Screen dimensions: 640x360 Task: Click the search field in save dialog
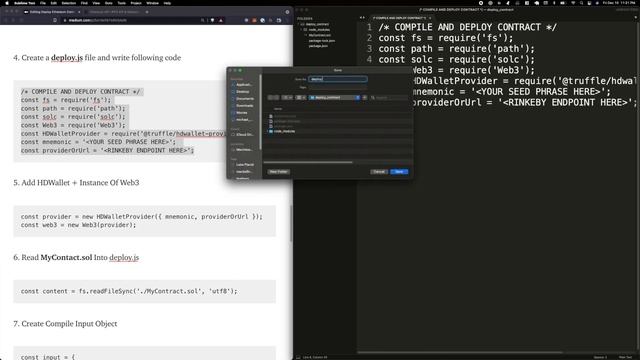(390, 98)
